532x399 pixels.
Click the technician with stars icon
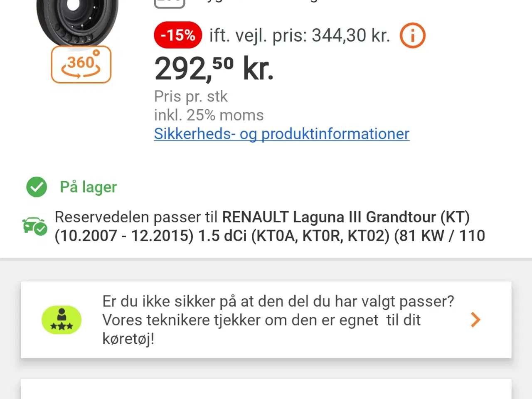(62, 320)
